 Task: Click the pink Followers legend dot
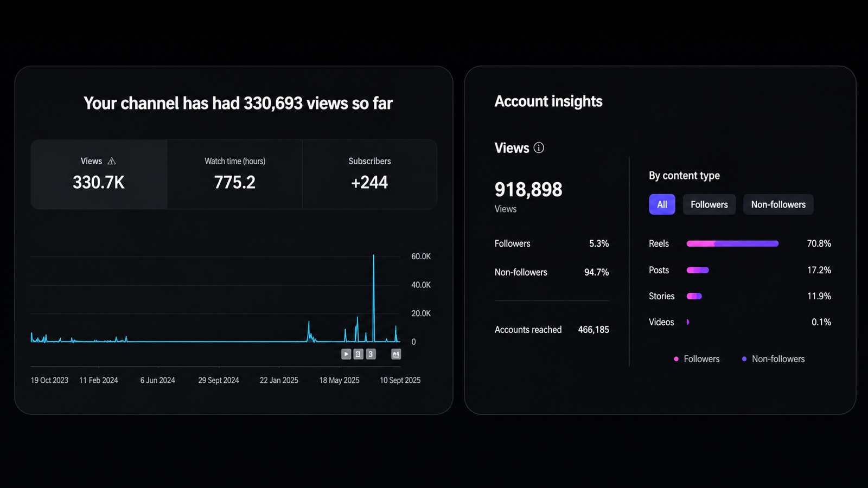[676, 359]
